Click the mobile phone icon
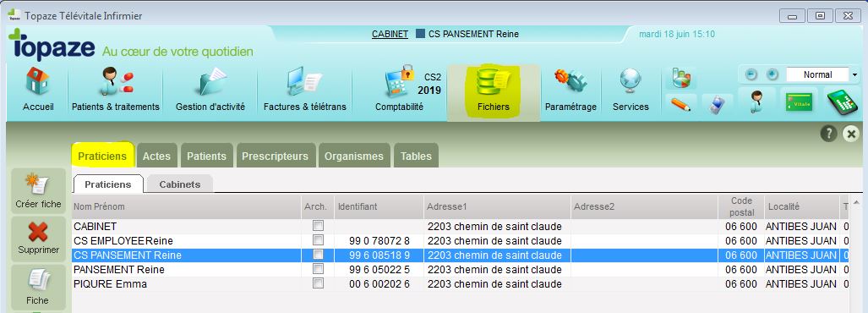Viewport: 868px width, 313px height. coord(718,103)
